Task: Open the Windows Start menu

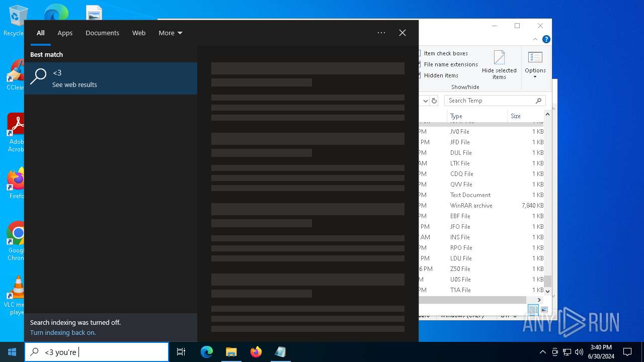Action: [x=12, y=352]
